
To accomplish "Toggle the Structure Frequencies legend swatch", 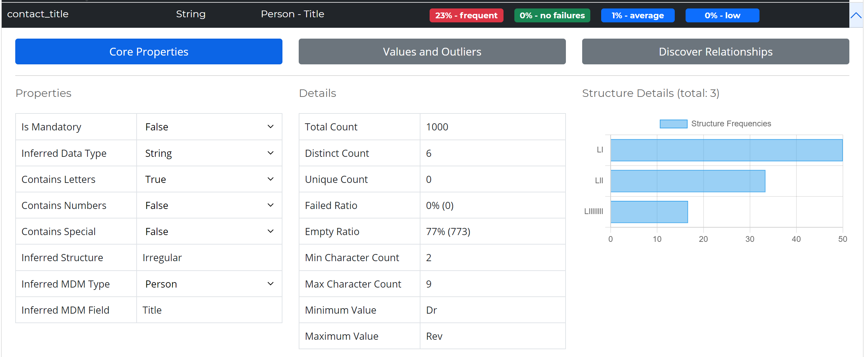I will [x=673, y=124].
